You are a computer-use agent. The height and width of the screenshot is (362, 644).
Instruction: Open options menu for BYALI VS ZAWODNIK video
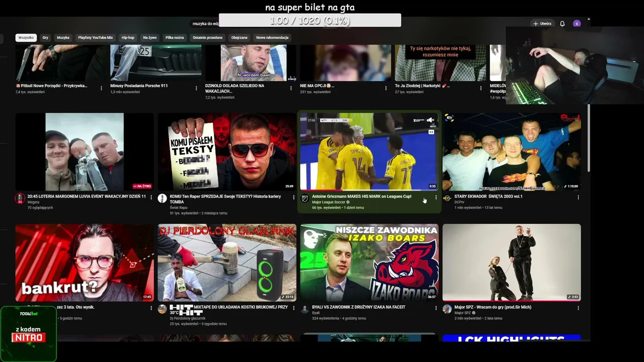click(436, 308)
